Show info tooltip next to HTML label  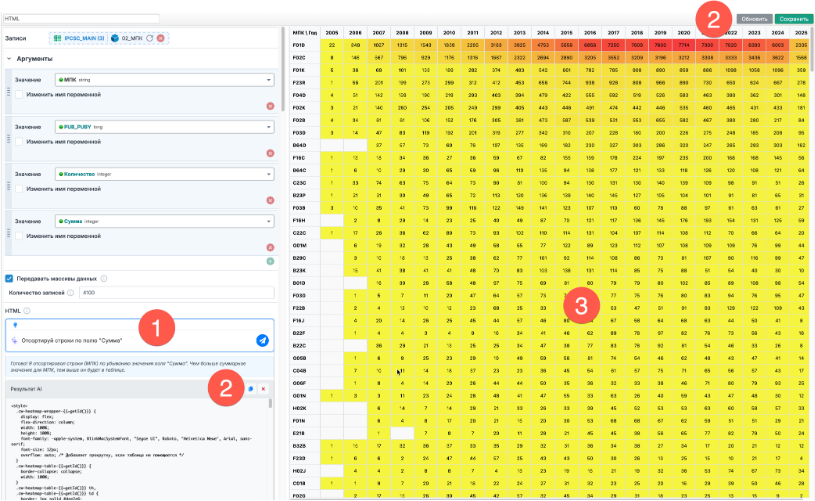point(26,310)
